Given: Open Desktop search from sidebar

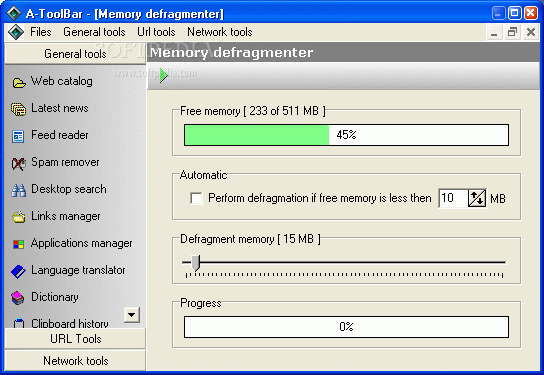Looking at the screenshot, I should pyautogui.click(x=69, y=189).
